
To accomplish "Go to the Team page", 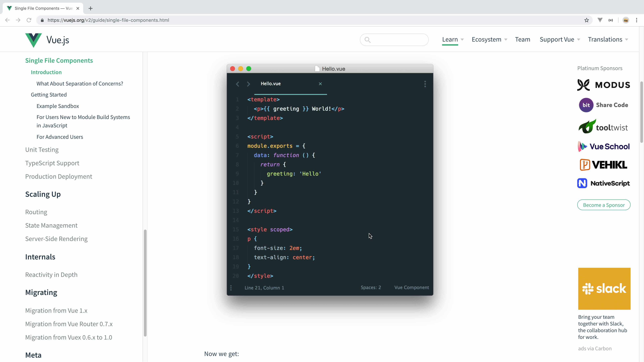I will click(523, 40).
